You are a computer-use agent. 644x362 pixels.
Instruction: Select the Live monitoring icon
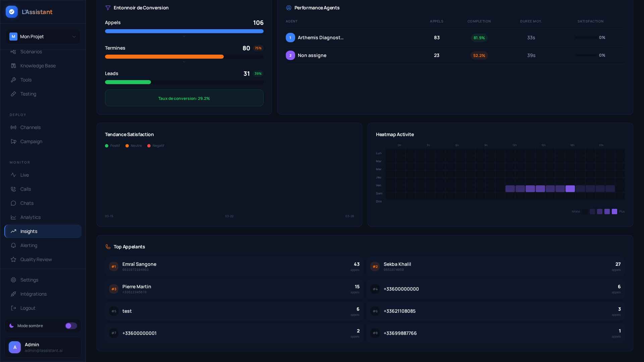(13, 175)
